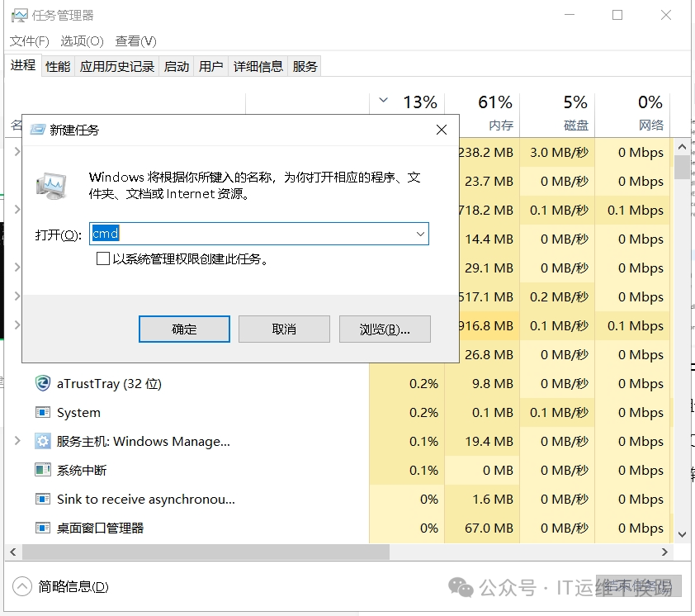Click the Sink to receive asynchronou icon

pos(43,499)
